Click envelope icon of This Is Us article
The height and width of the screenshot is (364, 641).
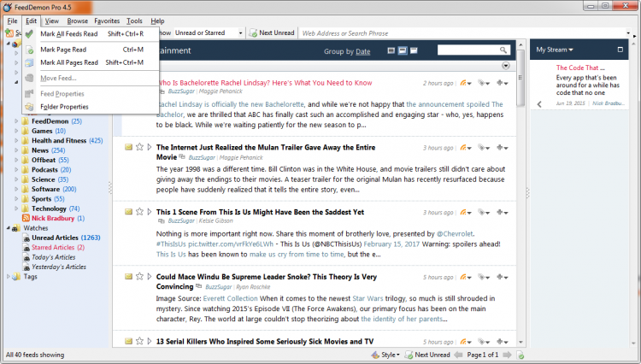128,212
